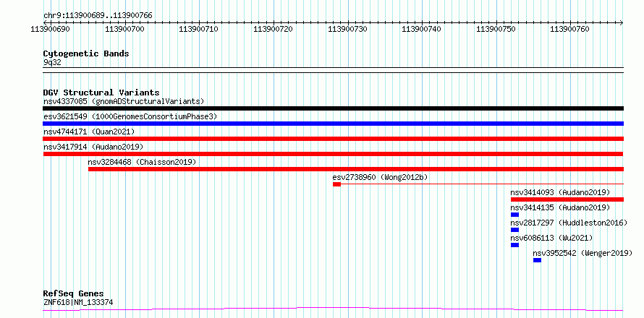Click ruler tick label 113900720
This screenshot has width=644, height=318.
tap(273, 29)
